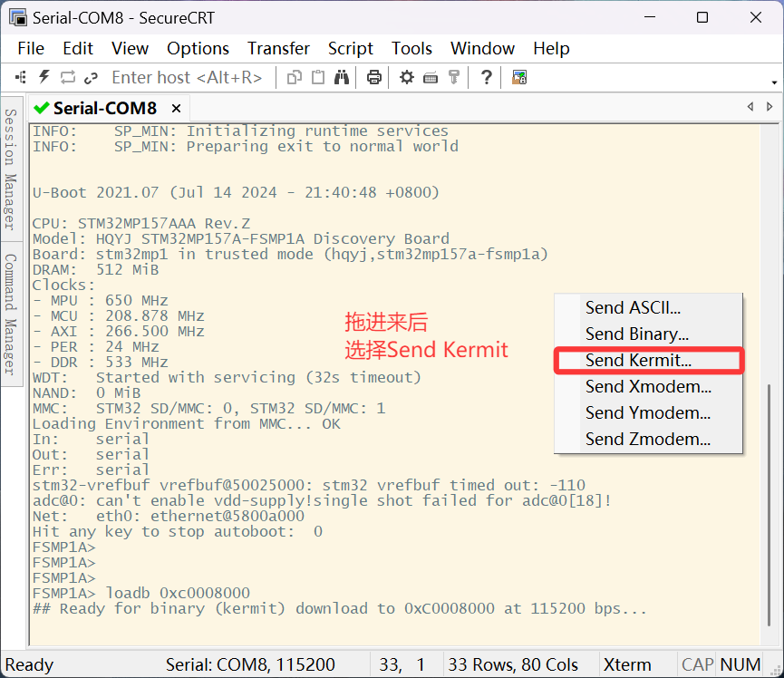The image size is (784, 678).
Task: Choose Send ASCII... from the menu
Action: click(649, 307)
